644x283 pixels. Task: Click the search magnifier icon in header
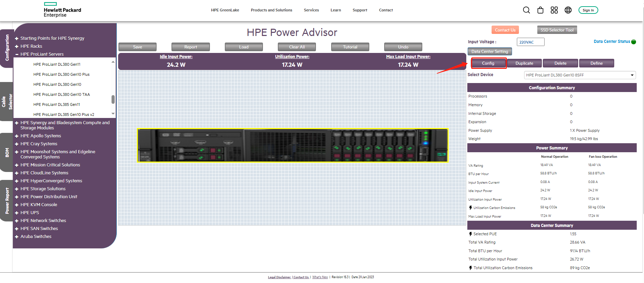click(x=526, y=10)
